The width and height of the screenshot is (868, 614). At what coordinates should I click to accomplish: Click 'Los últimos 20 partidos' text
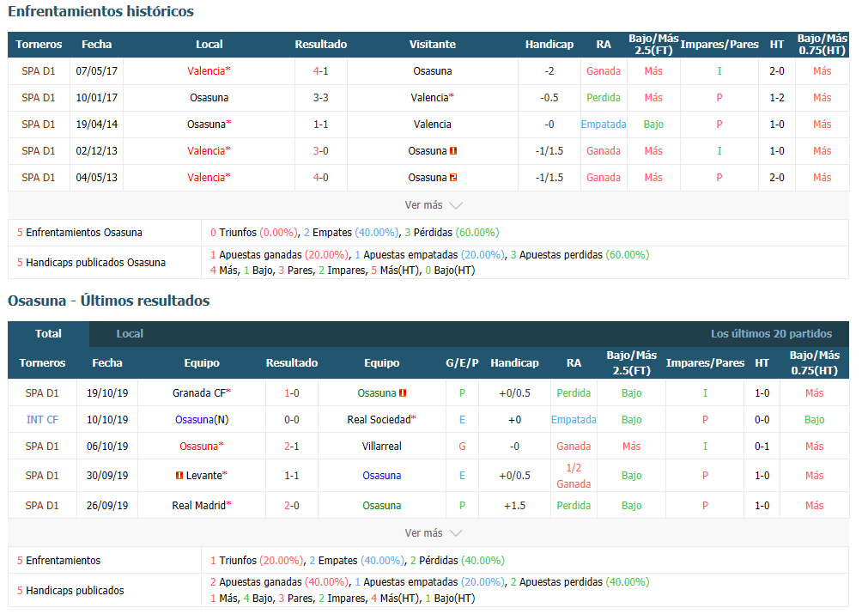(771, 334)
